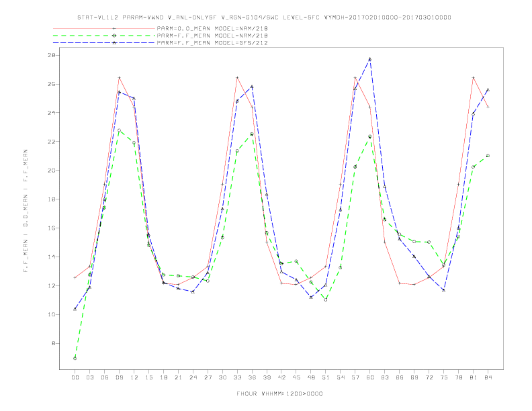Click the red plus data point at hour 00
Screen dimensions: 532x411
click(75, 277)
